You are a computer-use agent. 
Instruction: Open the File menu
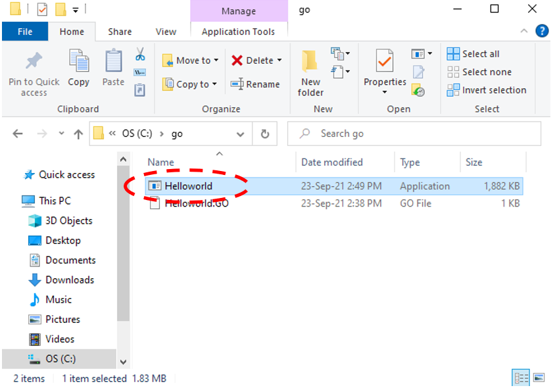pos(25,32)
